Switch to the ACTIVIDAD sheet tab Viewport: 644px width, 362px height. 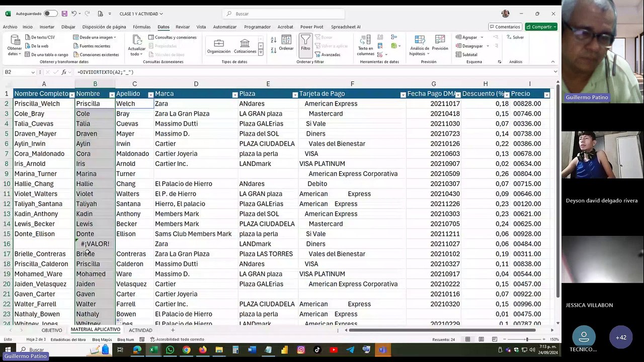(x=140, y=330)
